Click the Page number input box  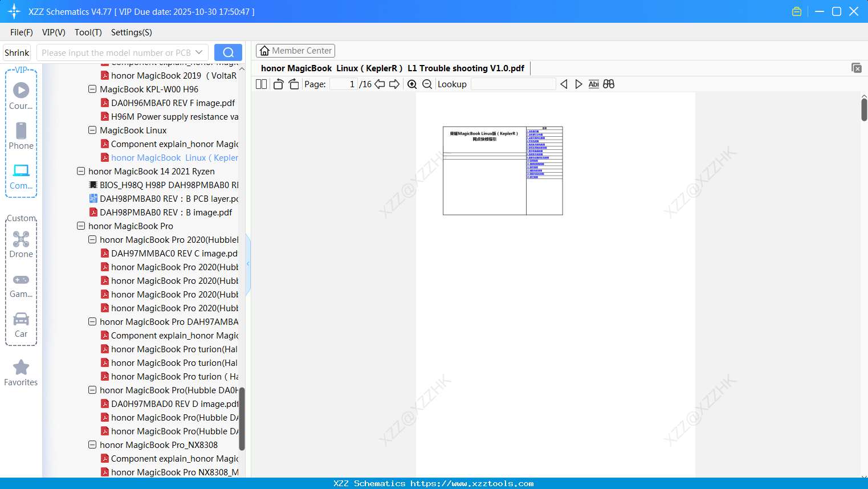pos(344,84)
